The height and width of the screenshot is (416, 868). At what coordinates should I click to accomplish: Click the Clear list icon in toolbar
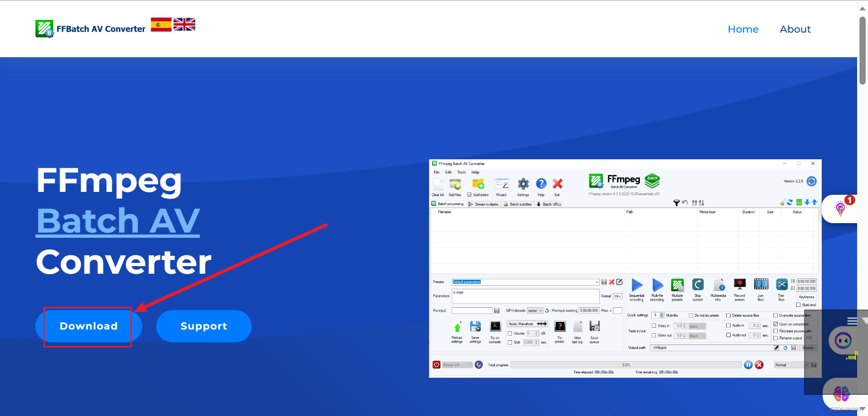pyautogui.click(x=438, y=184)
